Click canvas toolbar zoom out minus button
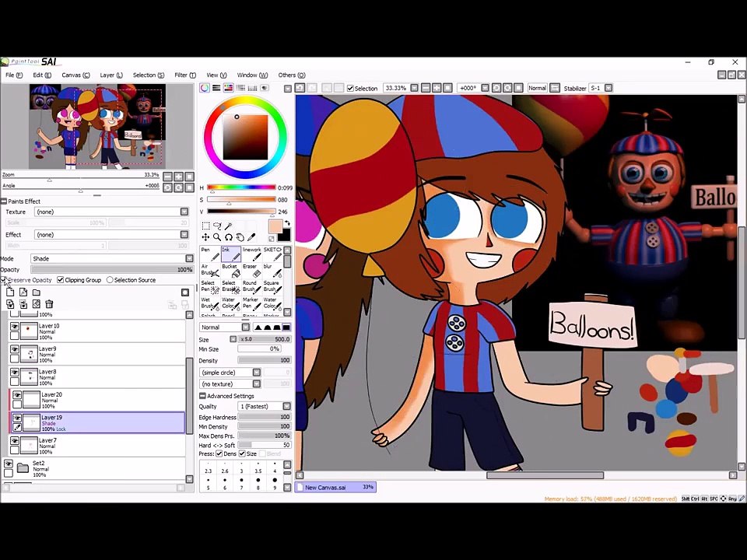Viewport: 747px width, 560px height. coord(426,88)
